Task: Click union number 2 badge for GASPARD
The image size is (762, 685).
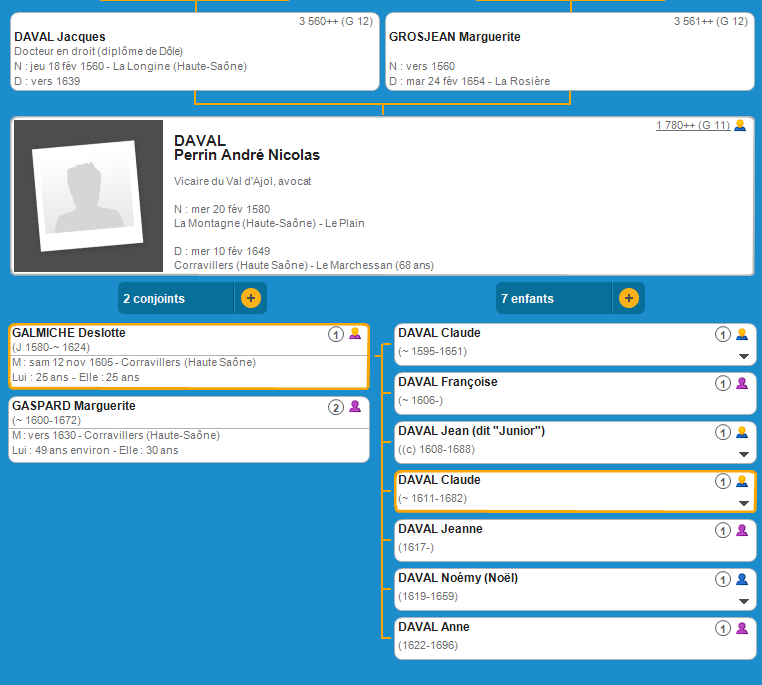Action: [336, 407]
